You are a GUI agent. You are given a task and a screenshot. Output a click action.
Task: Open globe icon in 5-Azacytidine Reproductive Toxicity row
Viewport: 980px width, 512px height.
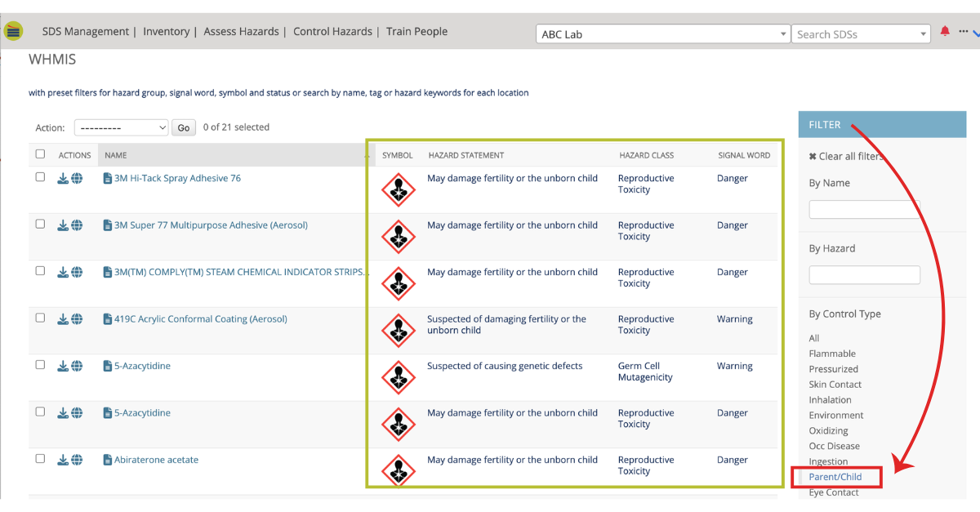[77, 413]
